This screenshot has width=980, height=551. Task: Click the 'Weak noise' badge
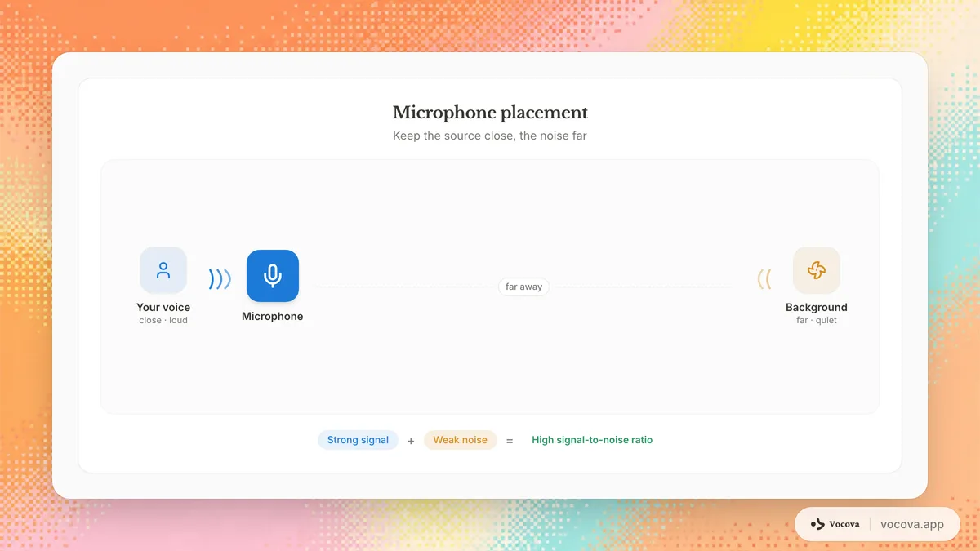(x=460, y=440)
